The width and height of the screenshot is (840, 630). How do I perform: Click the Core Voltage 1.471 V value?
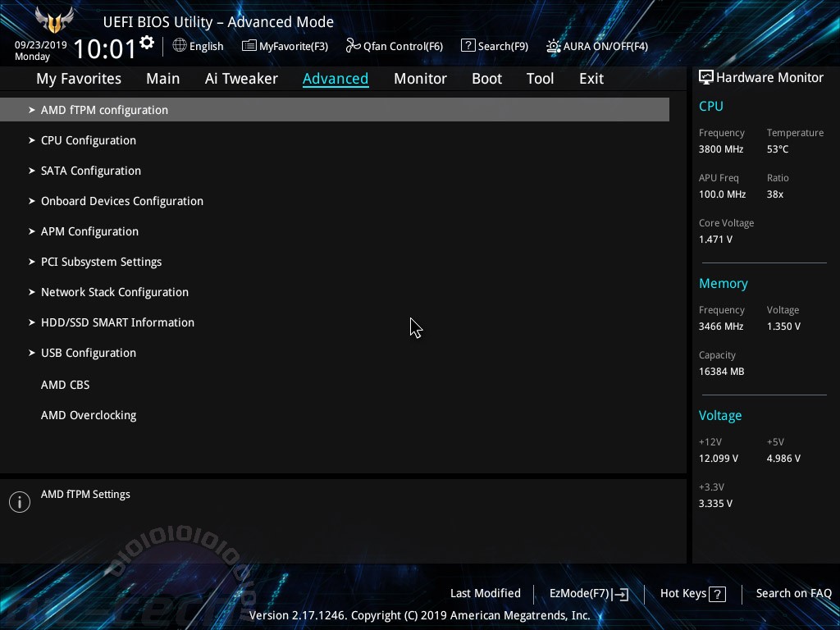(x=715, y=240)
